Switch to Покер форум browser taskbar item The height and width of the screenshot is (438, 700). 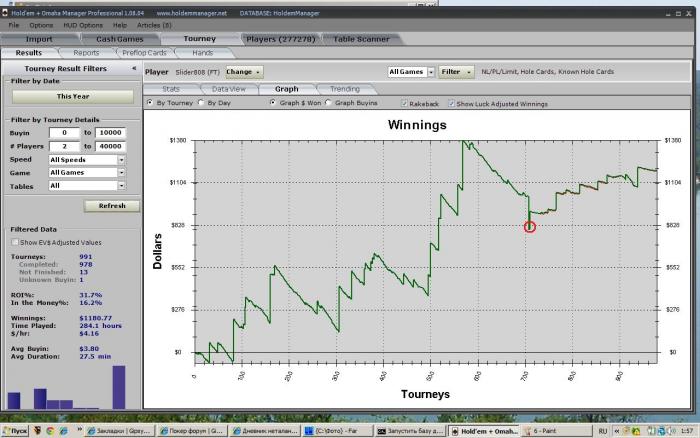(192, 431)
